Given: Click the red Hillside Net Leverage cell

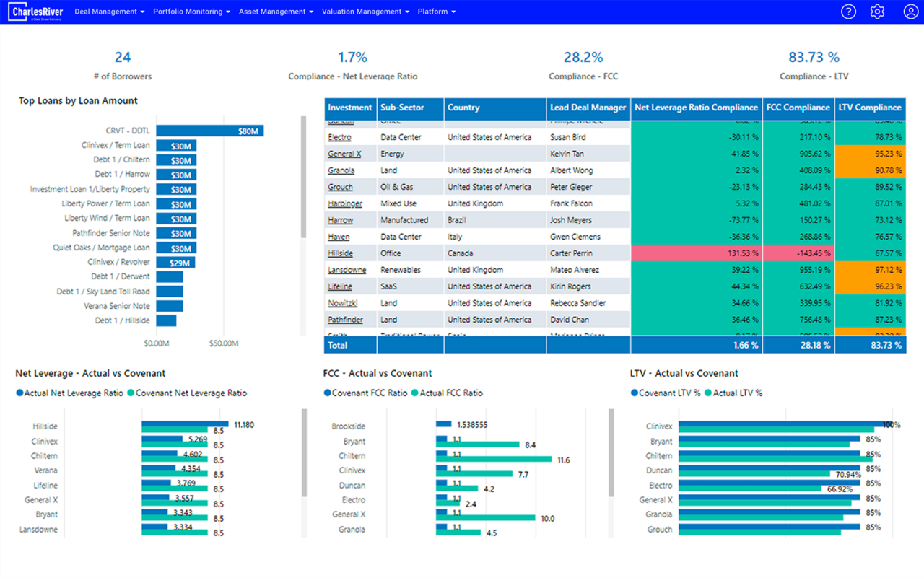Looking at the screenshot, I should coord(696,253).
